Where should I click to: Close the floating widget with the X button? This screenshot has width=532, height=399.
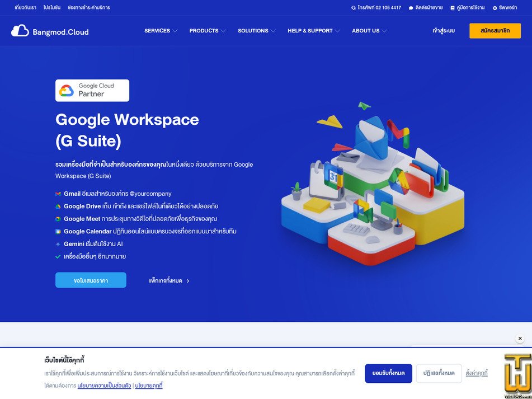[x=520, y=339]
